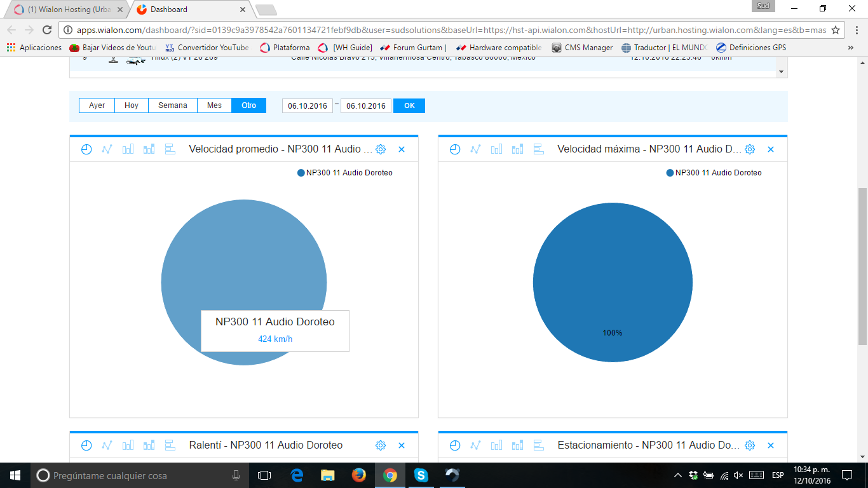Click the start date field 06.10.2016
The image size is (868, 488).
[x=308, y=106]
